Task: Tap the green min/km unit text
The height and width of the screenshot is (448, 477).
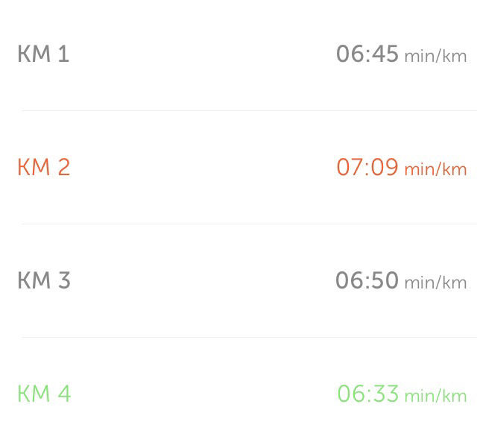Action: tap(435, 396)
